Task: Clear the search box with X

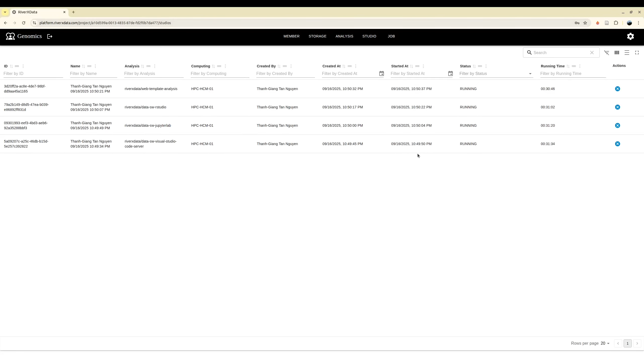Action: 592,53
